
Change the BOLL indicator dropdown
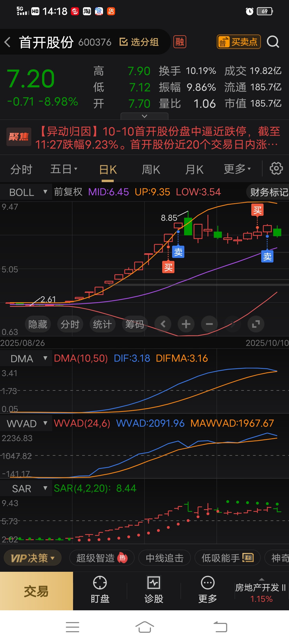click(26, 192)
